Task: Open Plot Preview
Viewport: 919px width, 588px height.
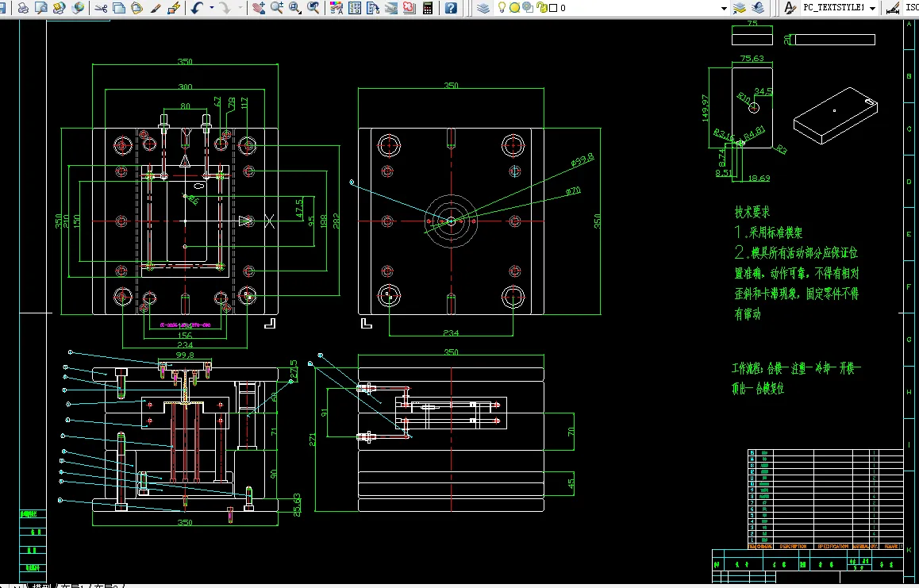Action: tap(41, 8)
